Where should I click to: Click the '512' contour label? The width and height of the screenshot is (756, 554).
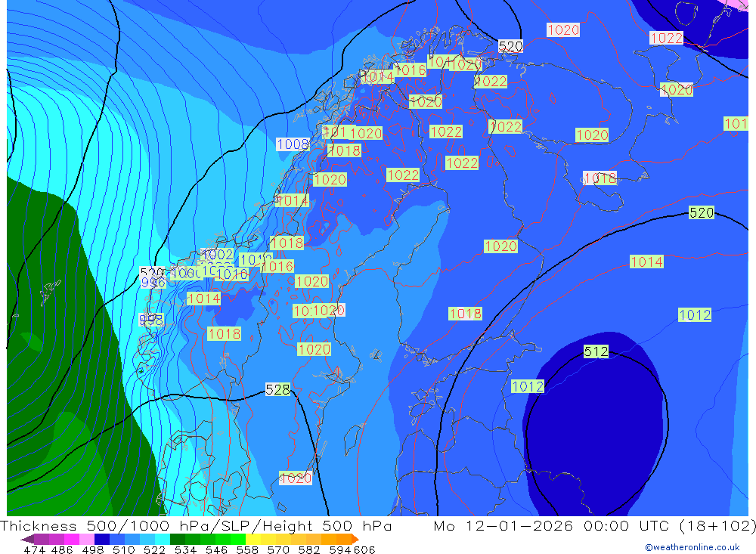tap(596, 351)
